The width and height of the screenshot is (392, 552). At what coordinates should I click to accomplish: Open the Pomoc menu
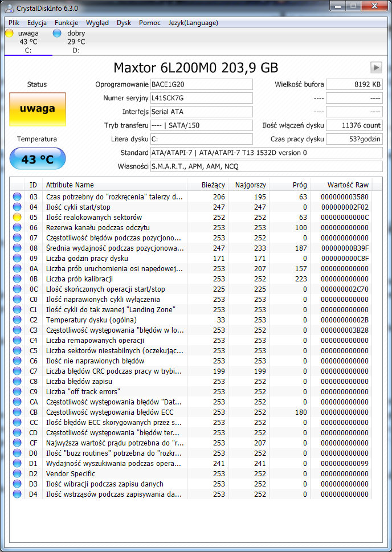tap(150, 23)
